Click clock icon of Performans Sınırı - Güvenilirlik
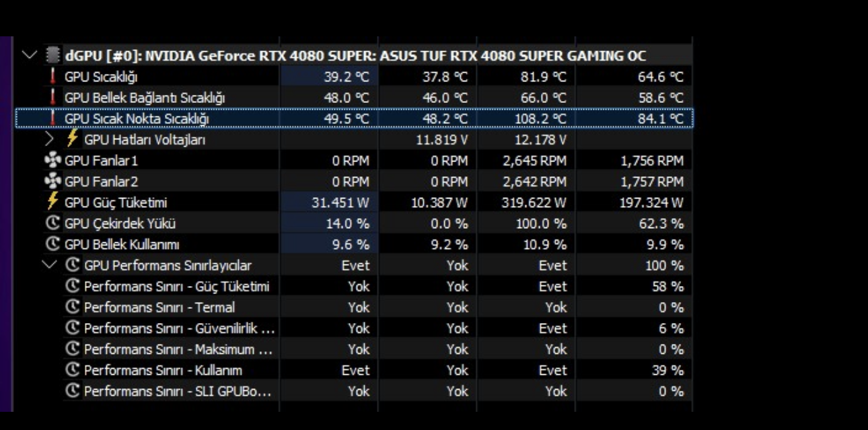Screen dimensions: 868x430 click(x=73, y=328)
